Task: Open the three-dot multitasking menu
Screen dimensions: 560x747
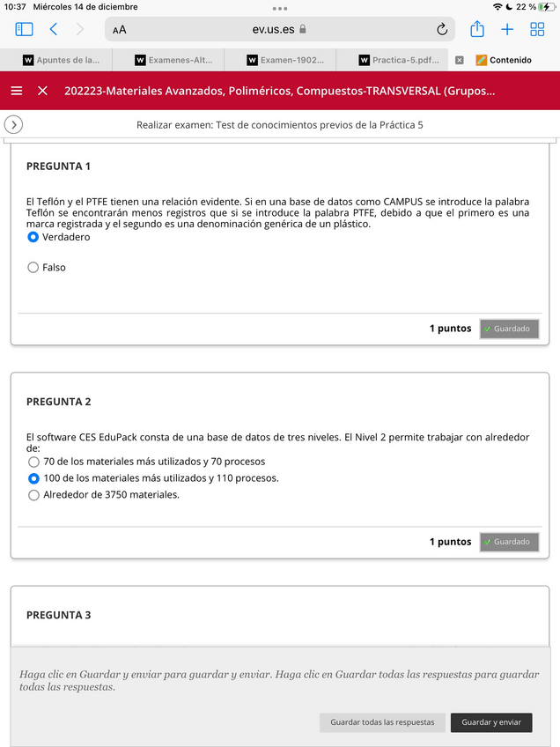Action: tap(280, 9)
